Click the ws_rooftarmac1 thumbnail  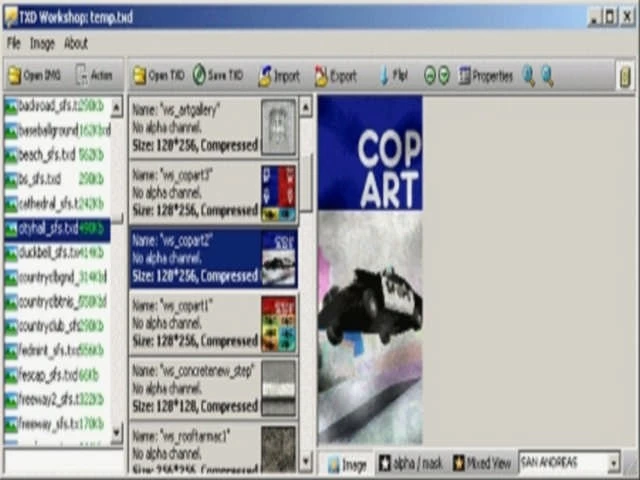coord(279,449)
